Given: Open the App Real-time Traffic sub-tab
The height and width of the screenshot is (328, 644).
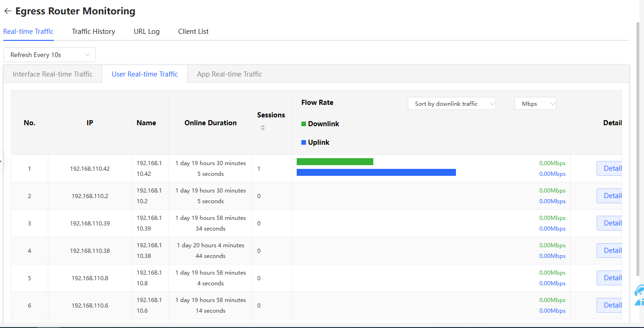Looking at the screenshot, I should tap(229, 74).
